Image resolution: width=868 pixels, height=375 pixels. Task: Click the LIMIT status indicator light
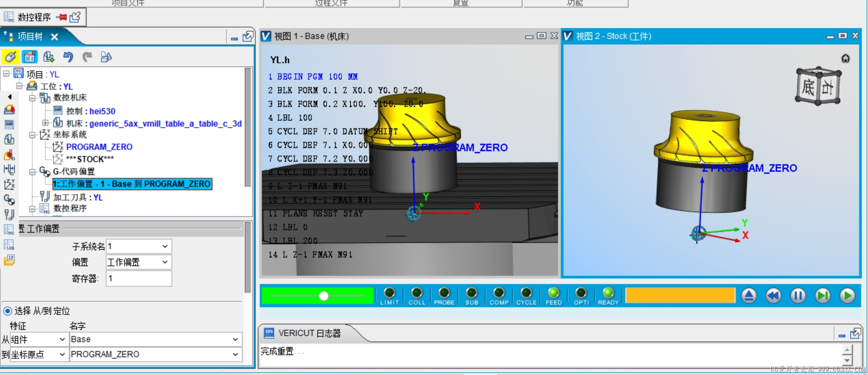(390, 292)
